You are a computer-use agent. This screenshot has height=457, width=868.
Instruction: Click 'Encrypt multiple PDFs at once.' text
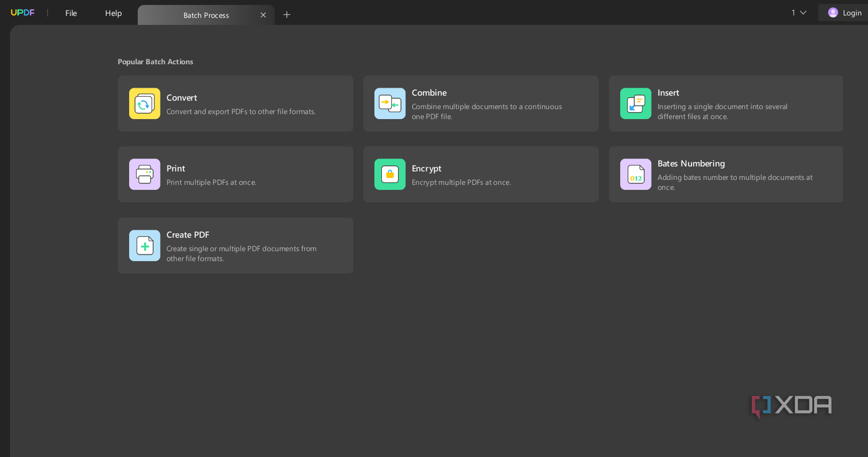[461, 182]
